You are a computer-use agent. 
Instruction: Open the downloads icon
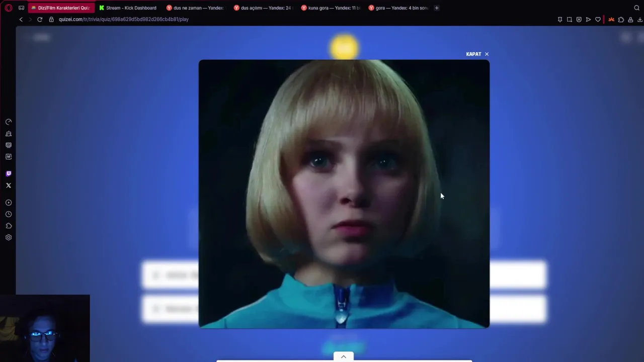[640, 20]
